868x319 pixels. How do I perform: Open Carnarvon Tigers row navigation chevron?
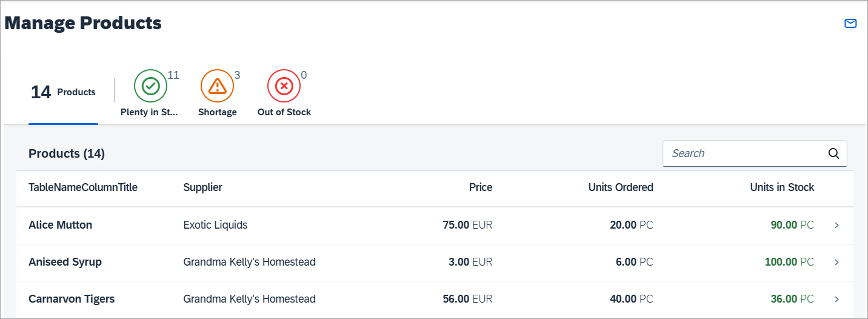tap(836, 299)
